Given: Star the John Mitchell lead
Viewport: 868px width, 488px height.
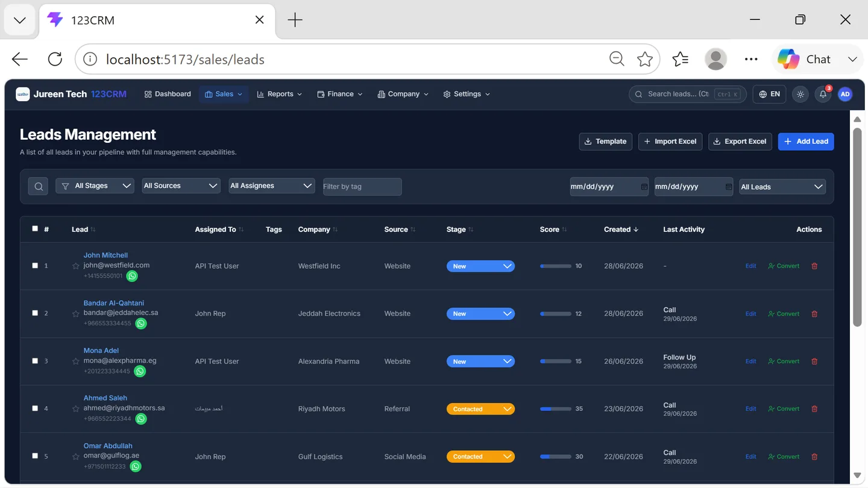Looking at the screenshot, I should [76, 266].
